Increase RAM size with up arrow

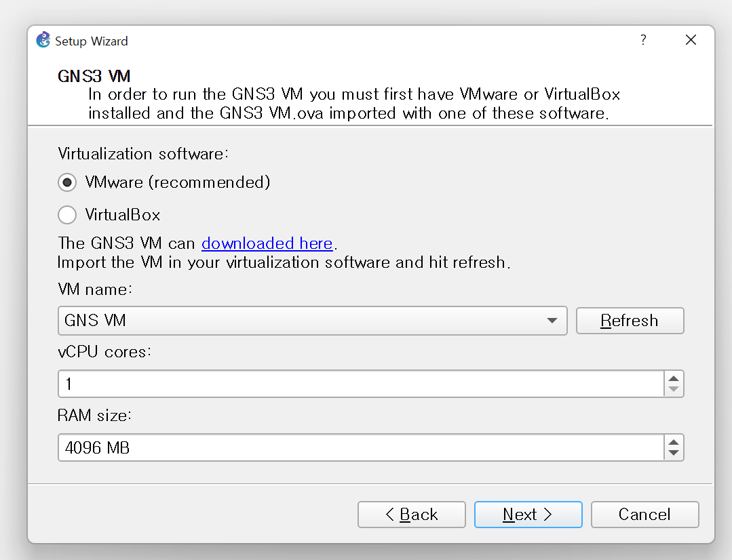tap(674, 442)
